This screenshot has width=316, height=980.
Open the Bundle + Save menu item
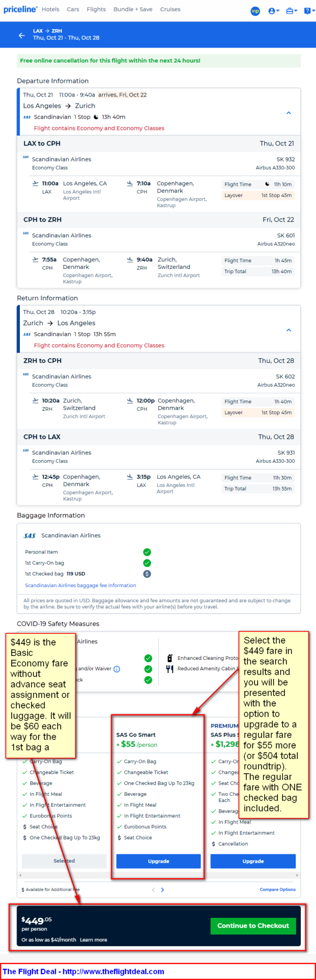click(133, 9)
